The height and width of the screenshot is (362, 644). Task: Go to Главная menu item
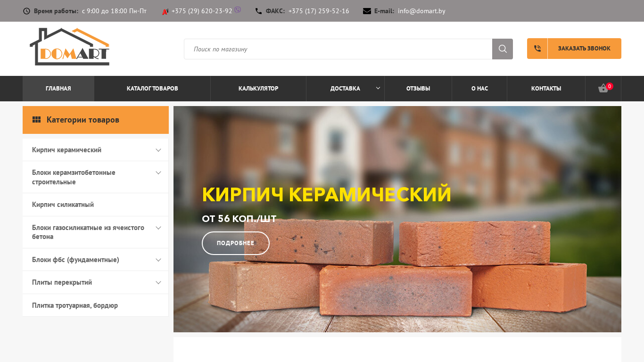pyautogui.click(x=58, y=89)
